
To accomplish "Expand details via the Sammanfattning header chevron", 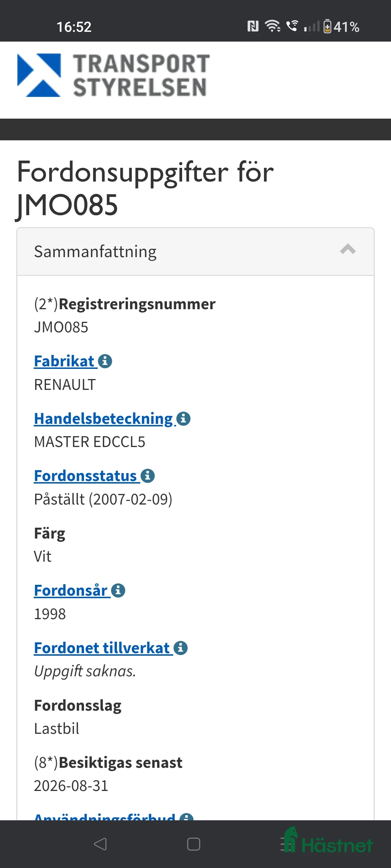I will click(348, 250).
